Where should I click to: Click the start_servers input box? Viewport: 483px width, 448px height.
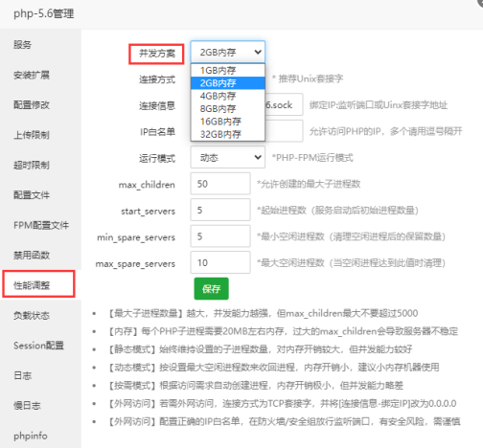coord(220,210)
